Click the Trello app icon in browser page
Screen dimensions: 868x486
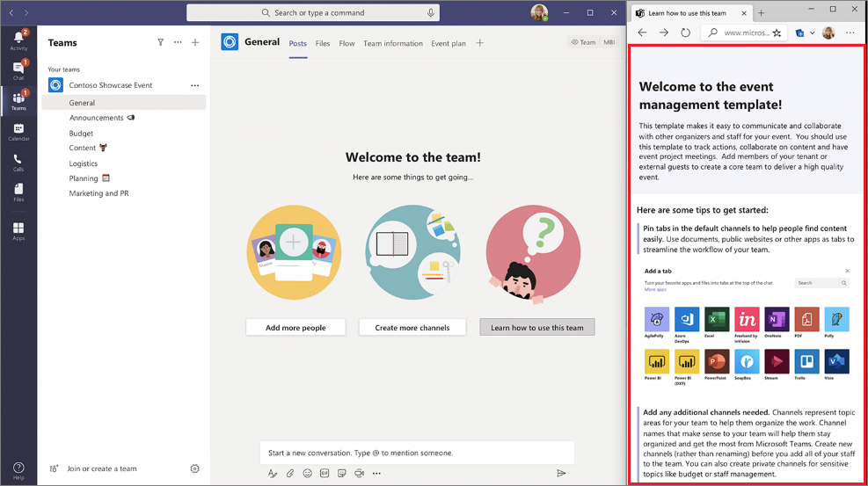tap(806, 361)
